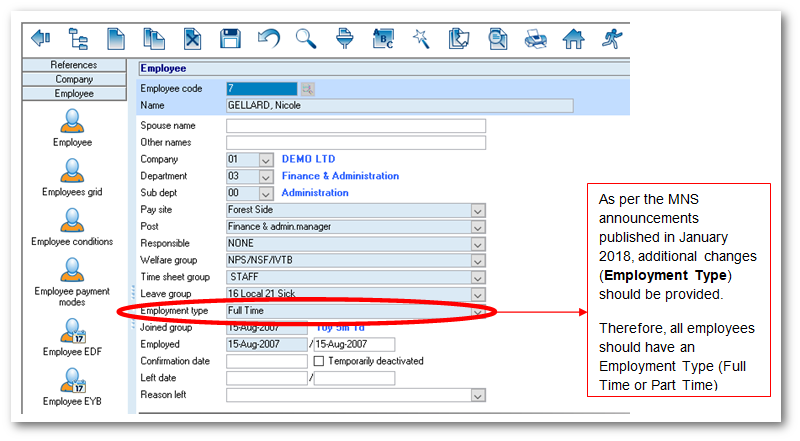Screen dimensions: 800x441
Task: Click the save floppy disk icon
Action: point(231,39)
